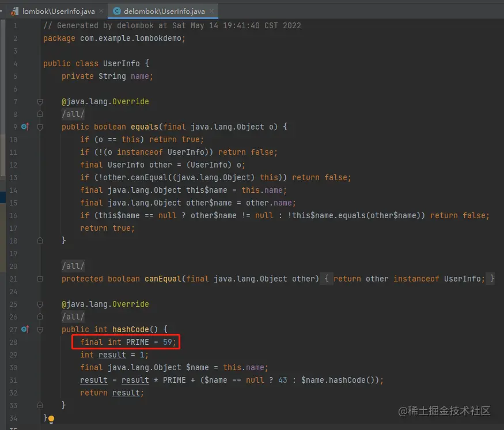This screenshot has width=504, height=430.
Task: Click the class icon on delombok tab
Action: click(x=117, y=12)
